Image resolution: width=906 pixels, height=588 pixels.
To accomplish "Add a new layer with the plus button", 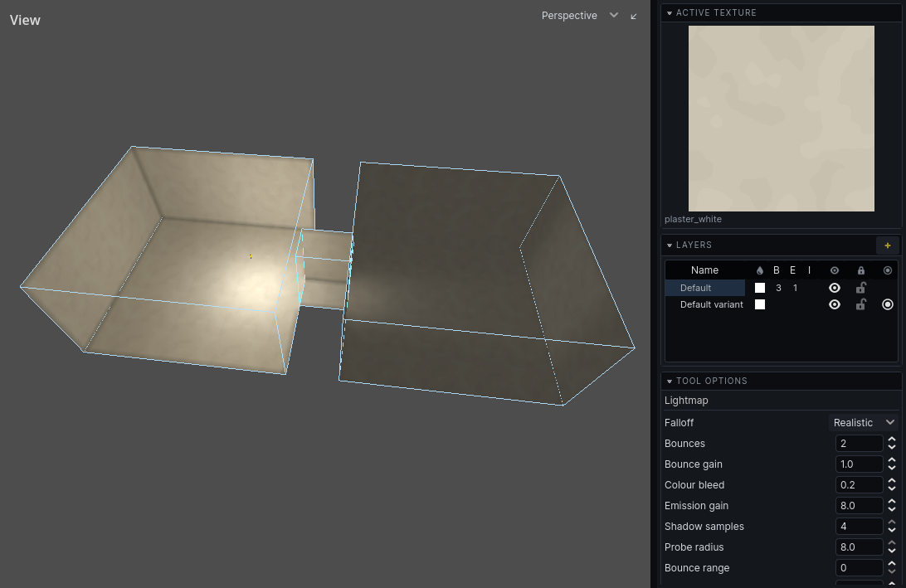I will pyautogui.click(x=888, y=245).
